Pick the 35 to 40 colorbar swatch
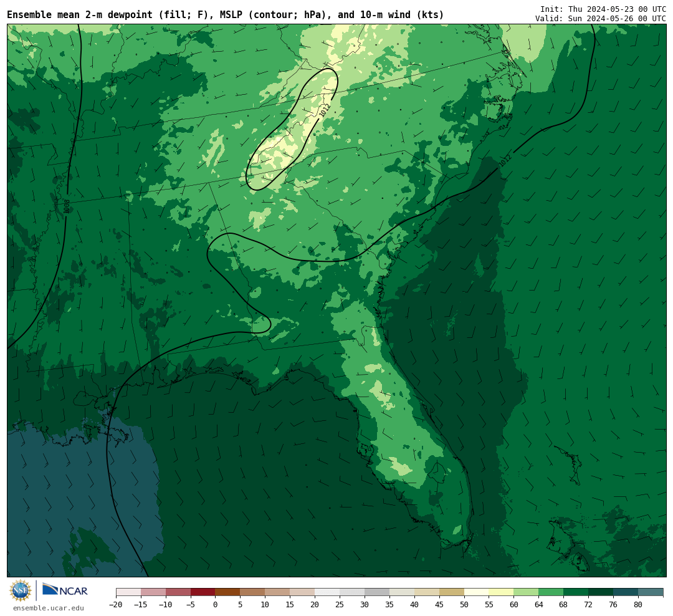The width and height of the screenshot is (673, 616). click(x=402, y=592)
